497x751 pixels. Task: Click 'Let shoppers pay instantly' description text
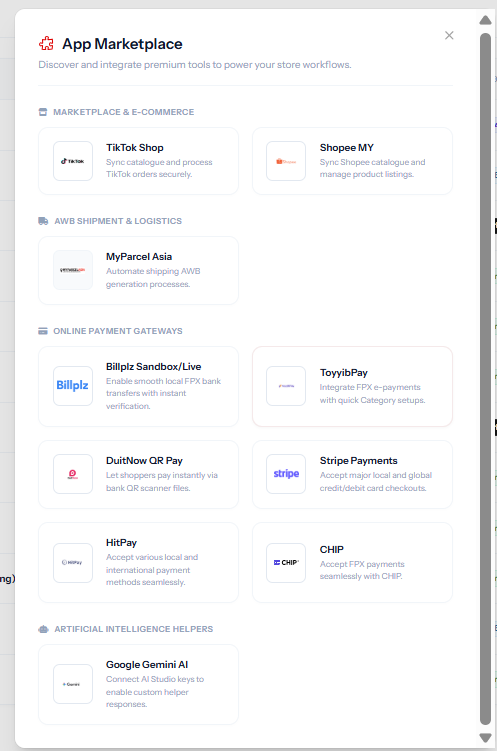[x=162, y=481]
